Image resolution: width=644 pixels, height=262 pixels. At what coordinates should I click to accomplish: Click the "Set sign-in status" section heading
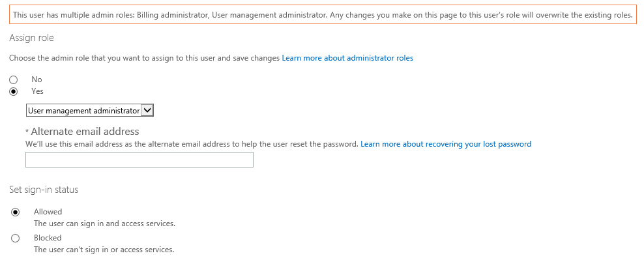pos(44,190)
